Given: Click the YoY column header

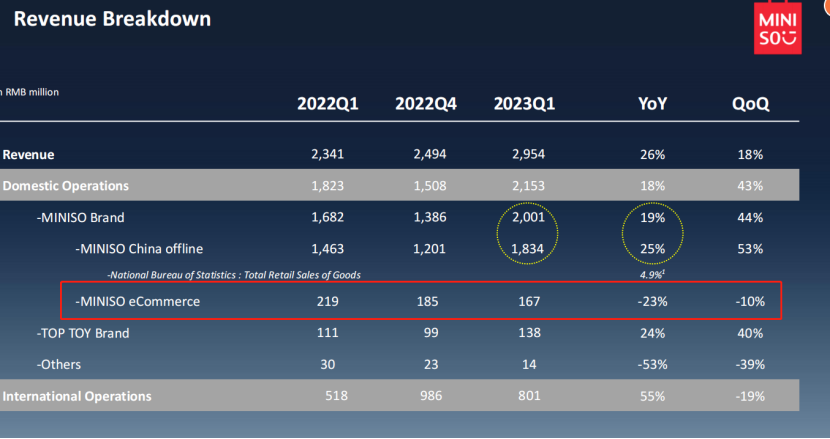Looking at the screenshot, I should [x=654, y=105].
